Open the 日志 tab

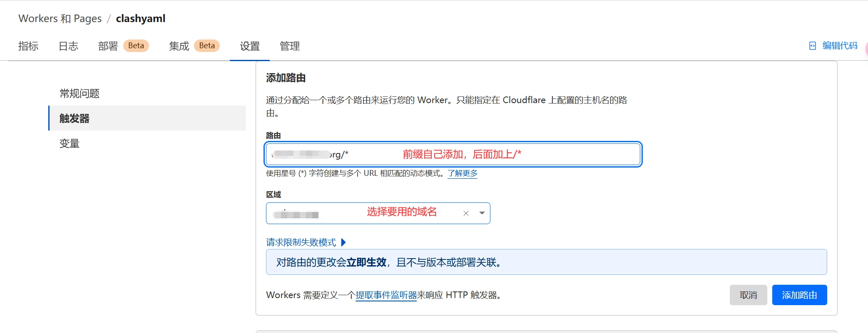[x=68, y=46]
